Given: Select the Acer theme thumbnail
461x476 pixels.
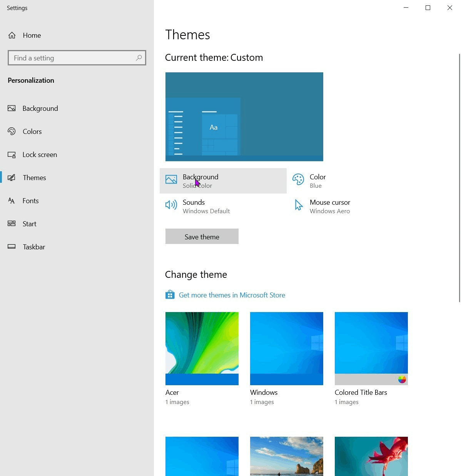Looking at the screenshot, I should point(202,349).
